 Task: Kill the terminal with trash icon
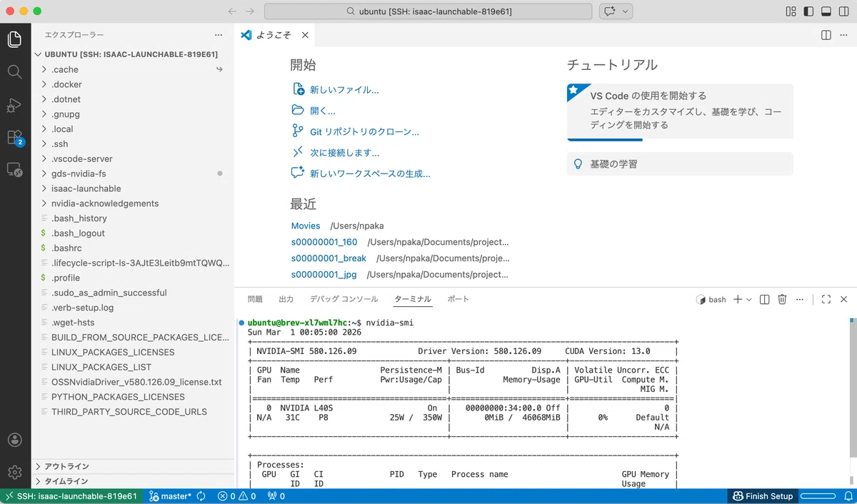[x=782, y=300]
